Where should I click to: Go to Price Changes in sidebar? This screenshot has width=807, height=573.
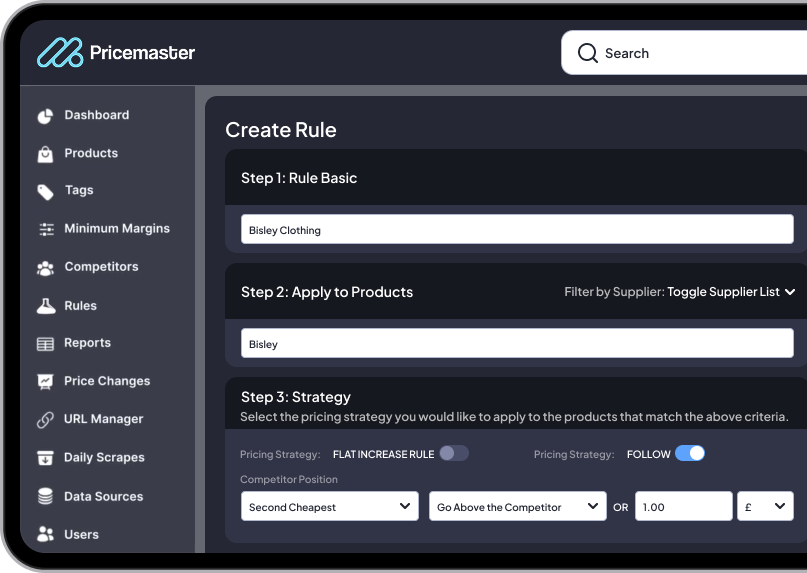(106, 381)
